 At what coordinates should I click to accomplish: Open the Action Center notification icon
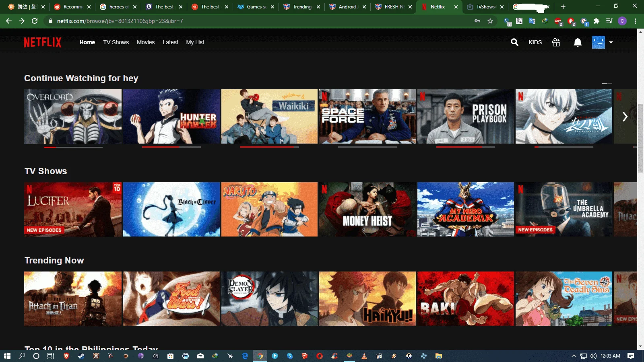631,356
